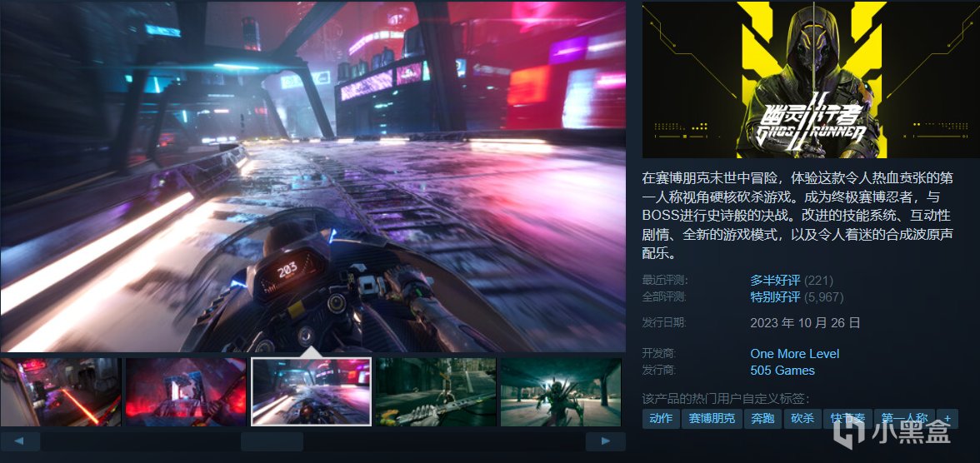Viewport: 980px width, 463px height.
Task: Open the spider-like enemy thumbnail
Action: 561,391
